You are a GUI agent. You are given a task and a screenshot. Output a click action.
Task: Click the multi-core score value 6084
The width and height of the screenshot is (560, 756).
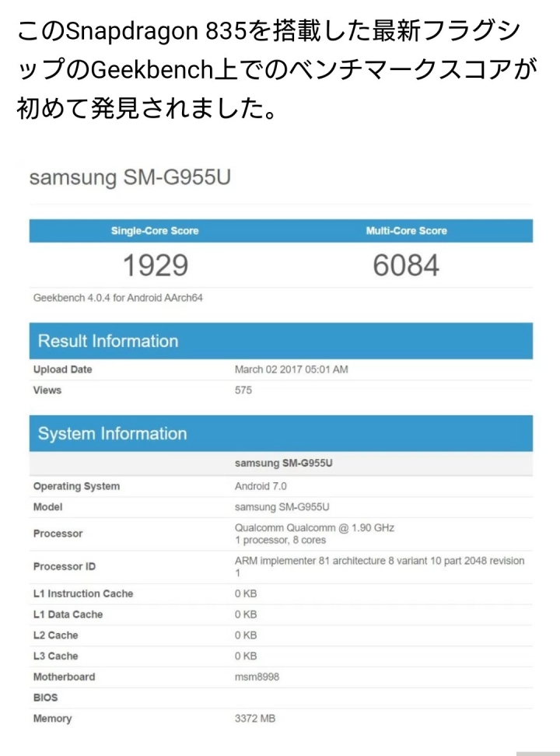point(406,265)
